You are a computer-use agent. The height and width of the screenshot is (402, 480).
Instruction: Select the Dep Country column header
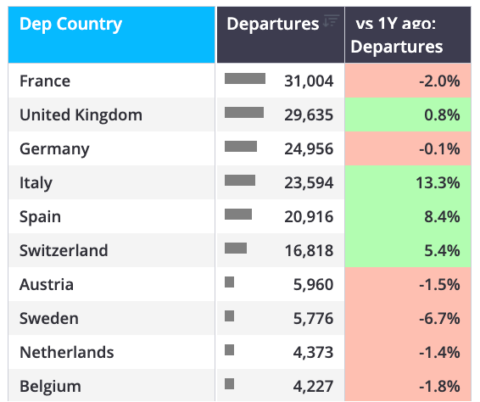pos(112,35)
